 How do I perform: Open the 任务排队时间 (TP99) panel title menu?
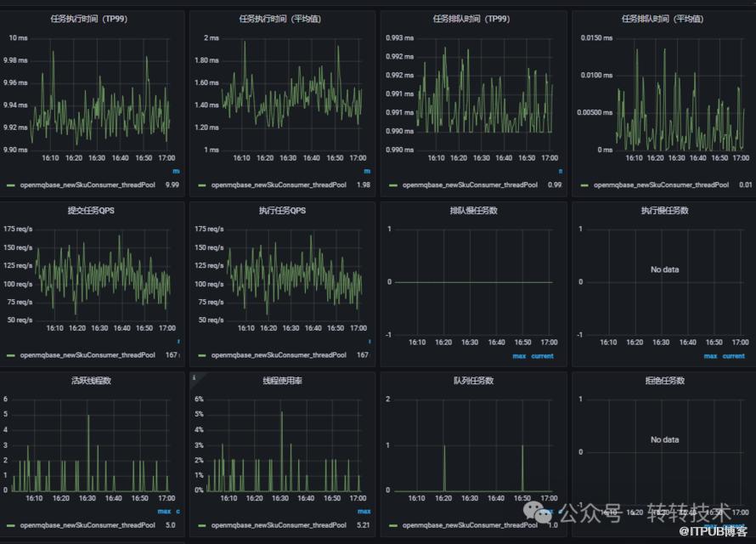click(471, 19)
